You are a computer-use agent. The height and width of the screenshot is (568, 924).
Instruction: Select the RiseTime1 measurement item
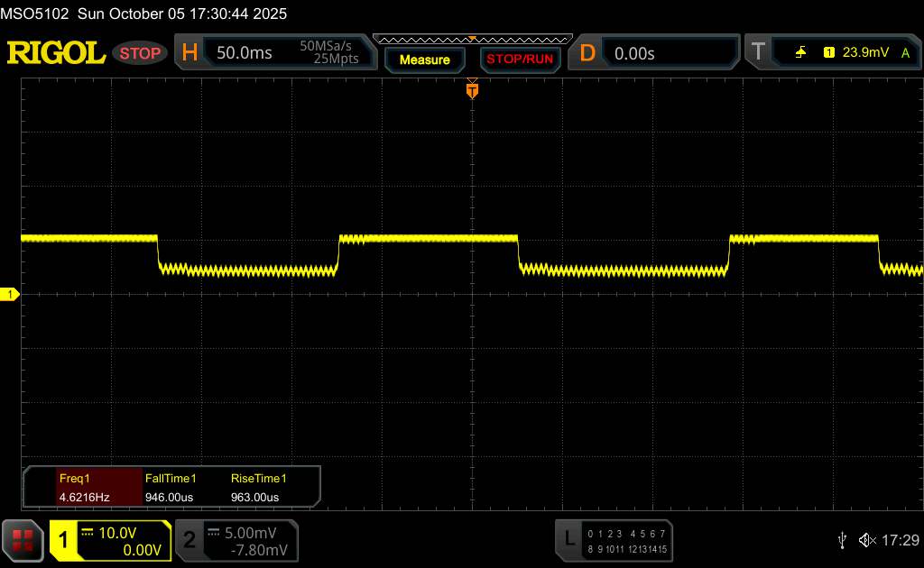(x=258, y=488)
